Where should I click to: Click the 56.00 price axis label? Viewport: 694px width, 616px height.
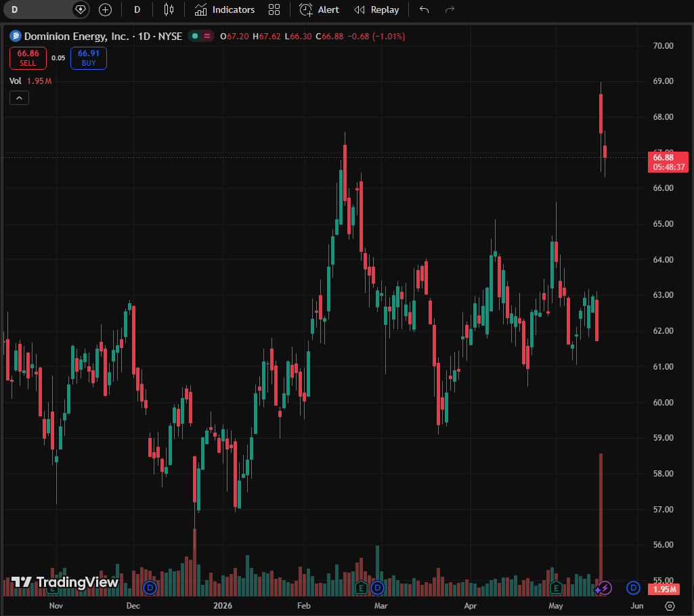(x=663, y=545)
